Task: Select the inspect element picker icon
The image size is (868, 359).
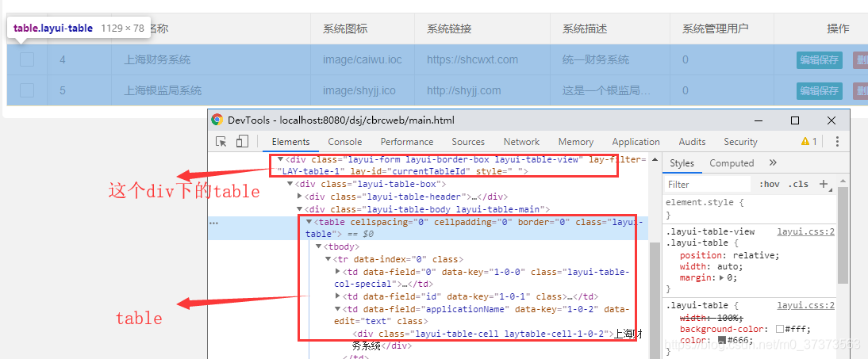Action: (221, 142)
